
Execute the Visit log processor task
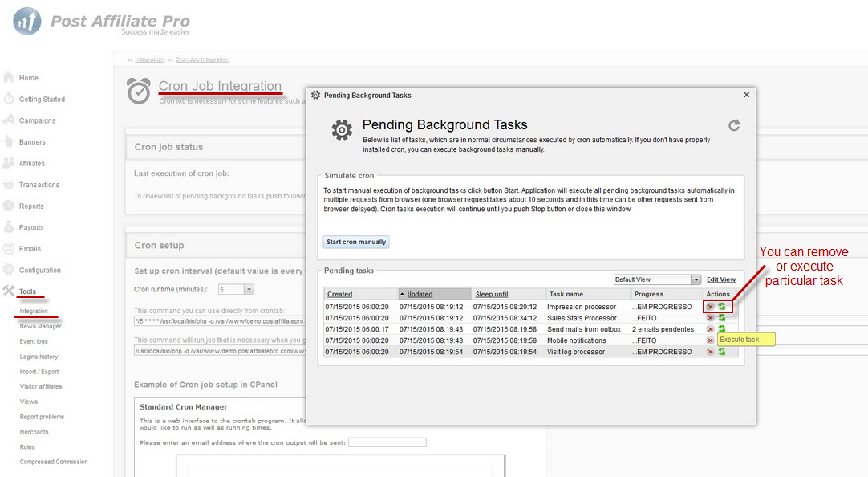coord(722,352)
